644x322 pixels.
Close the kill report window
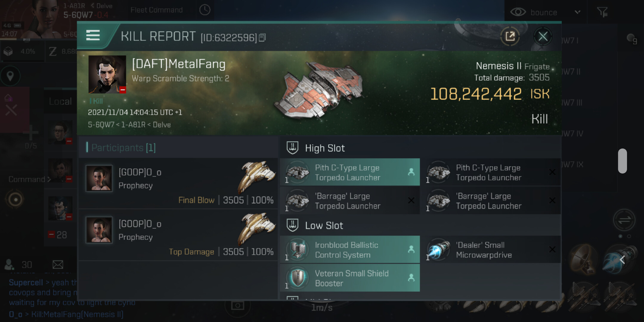point(543,37)
